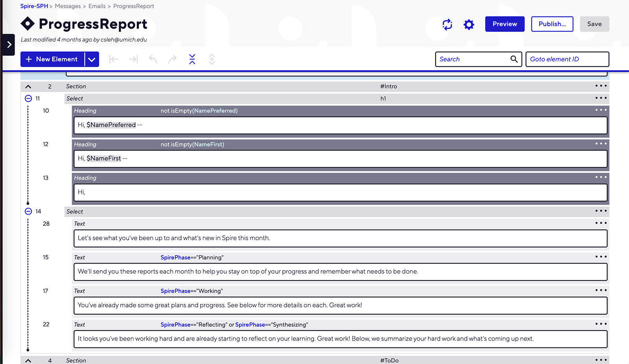Screen dimensions: 629x364
Task: Click the Preview button
Action: pos(504,24)
